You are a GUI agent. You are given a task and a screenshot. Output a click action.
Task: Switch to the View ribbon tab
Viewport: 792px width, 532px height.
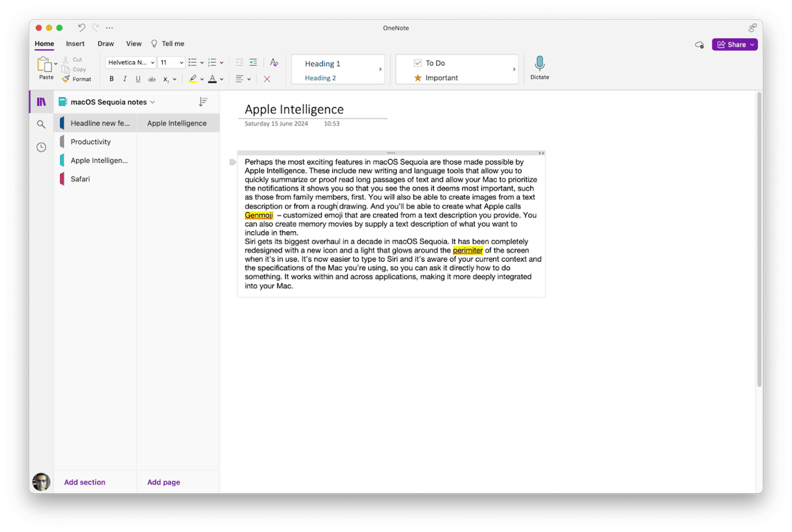click(x=134, y=44)
